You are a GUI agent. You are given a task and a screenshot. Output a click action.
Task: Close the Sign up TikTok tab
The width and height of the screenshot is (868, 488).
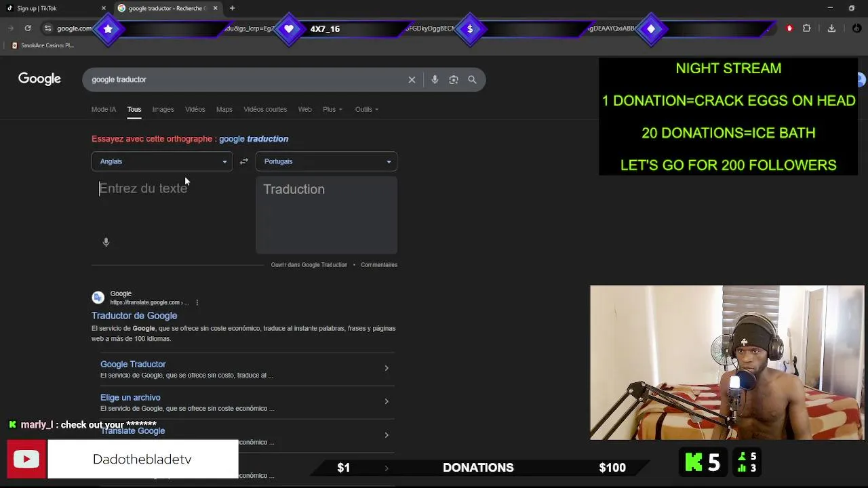pyautogui.click(x=104, y=8)
